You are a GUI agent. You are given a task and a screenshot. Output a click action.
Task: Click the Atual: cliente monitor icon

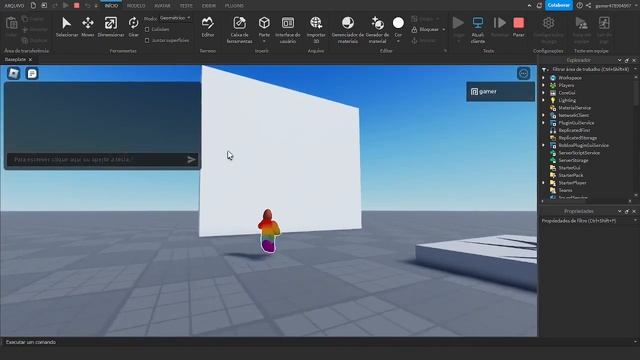pyautogui.click(x=478, y=23)
